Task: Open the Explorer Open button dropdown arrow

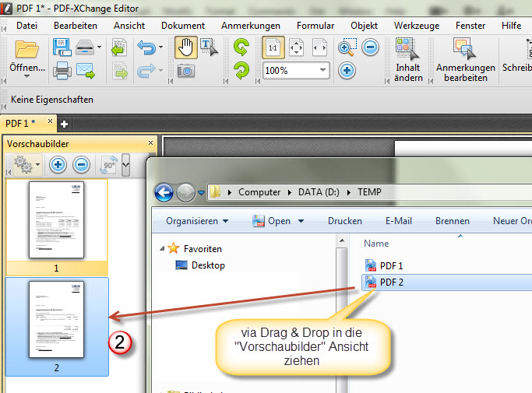Action: (301, 221)
